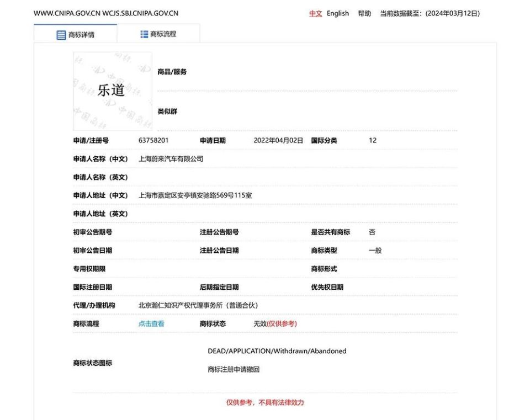Open the 帮助 help link
The height and width of the screenshot is (420, 530).
coord(364,13)
